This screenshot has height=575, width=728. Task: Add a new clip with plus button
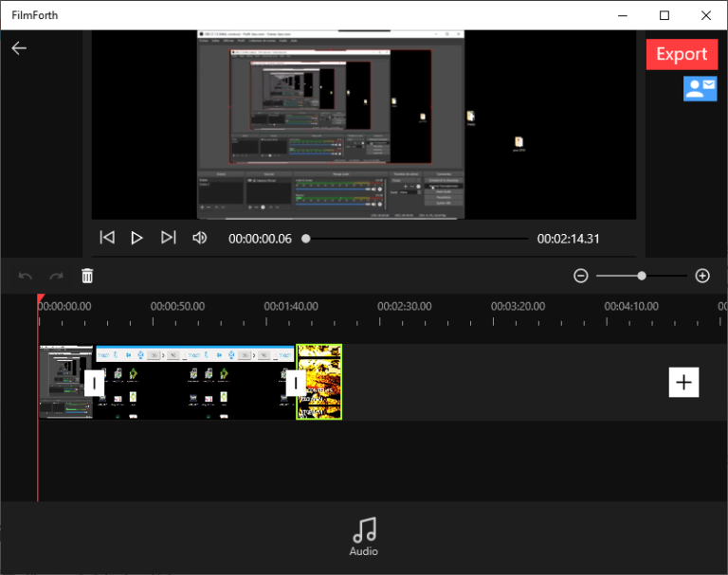pyautogui.click(x=683, y=383)
